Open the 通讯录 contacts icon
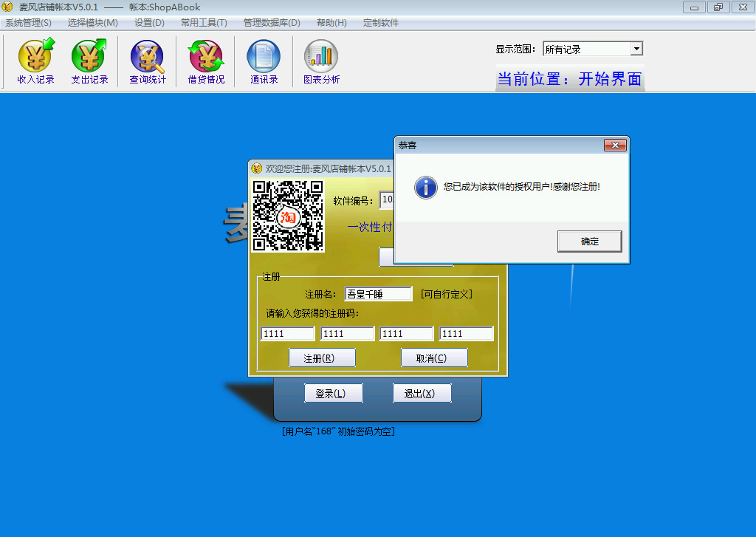The height and width of the screenshot is (537, 756). [x=264, y=61]
